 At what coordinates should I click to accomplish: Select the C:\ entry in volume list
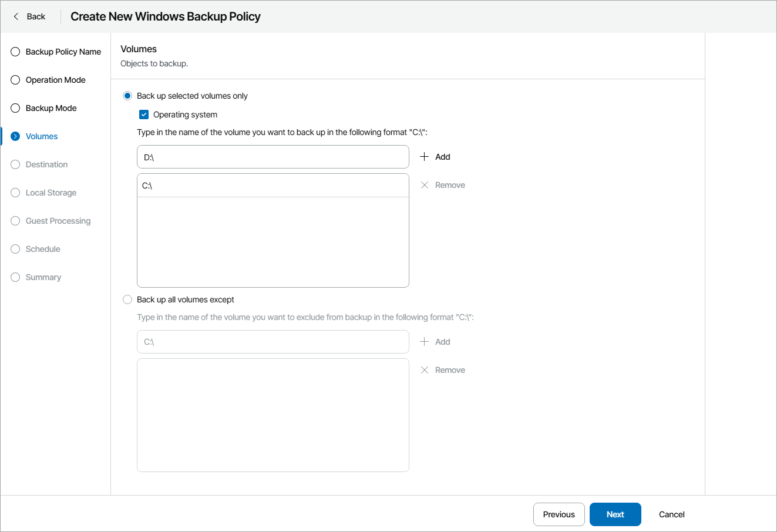pos(273,186)
